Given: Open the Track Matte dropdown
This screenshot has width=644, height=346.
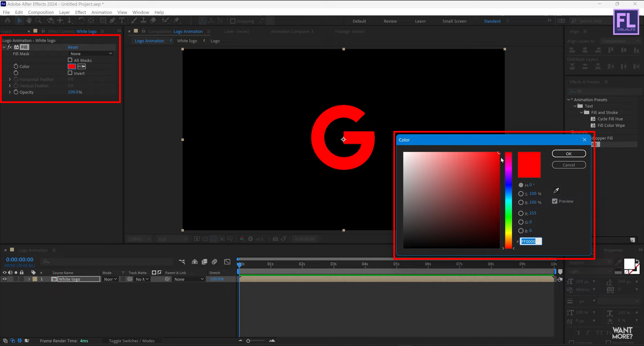Looking at the screenshot, I should coord(142,279).
